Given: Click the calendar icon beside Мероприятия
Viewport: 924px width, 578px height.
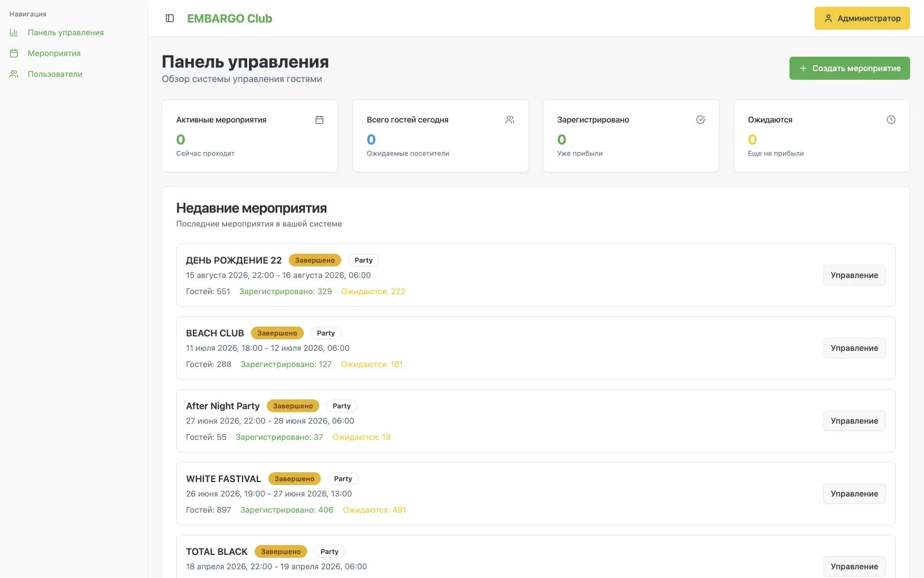Looking at the screenshot, I should 14,53.
